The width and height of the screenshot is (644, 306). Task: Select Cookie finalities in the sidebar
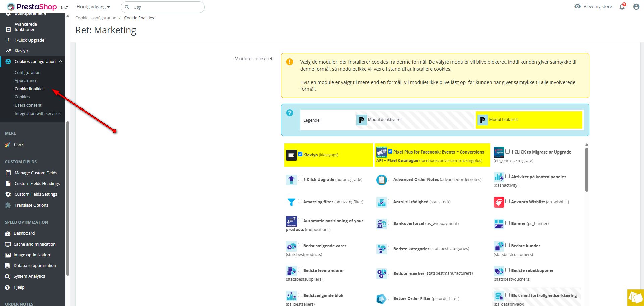tap(30, 89)
